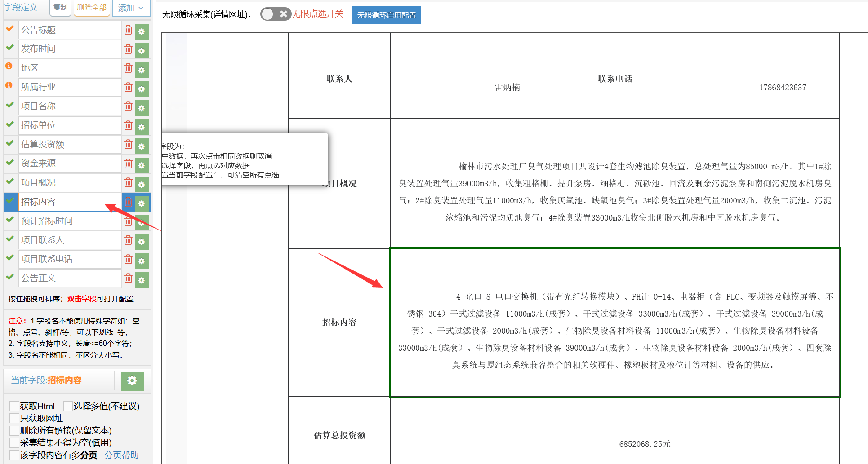Open gear settings for 估算投资额 field
Screen dimensions: 868x464
[142, 146]
